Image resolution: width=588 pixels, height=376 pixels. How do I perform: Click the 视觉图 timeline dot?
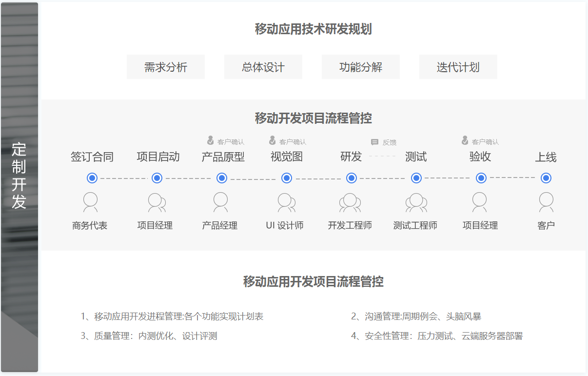click(x=287, y=178)
